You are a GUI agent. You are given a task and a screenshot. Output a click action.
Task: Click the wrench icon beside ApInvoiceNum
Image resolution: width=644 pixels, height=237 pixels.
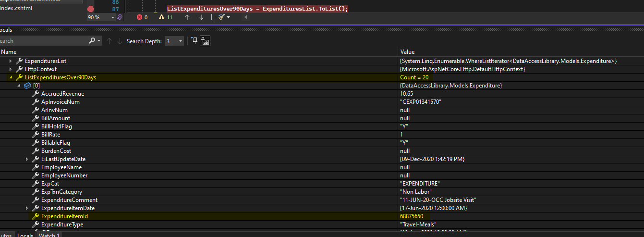coord(36,102)
